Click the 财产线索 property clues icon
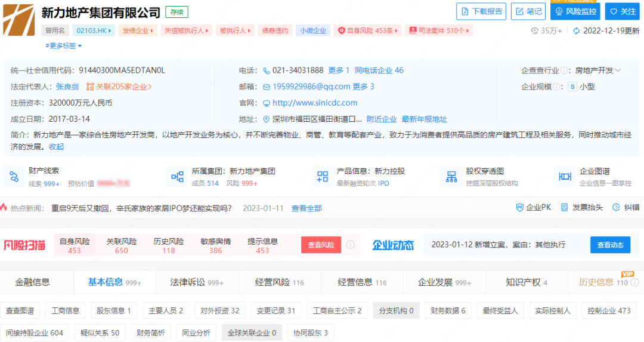This screenshot has width=644, height=342. (14, 177)
